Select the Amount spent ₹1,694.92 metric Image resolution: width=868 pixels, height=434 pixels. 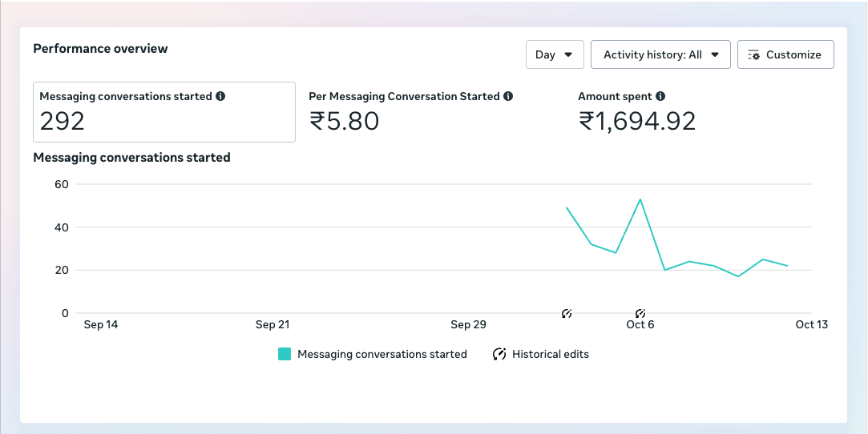[x=637, y=112]
